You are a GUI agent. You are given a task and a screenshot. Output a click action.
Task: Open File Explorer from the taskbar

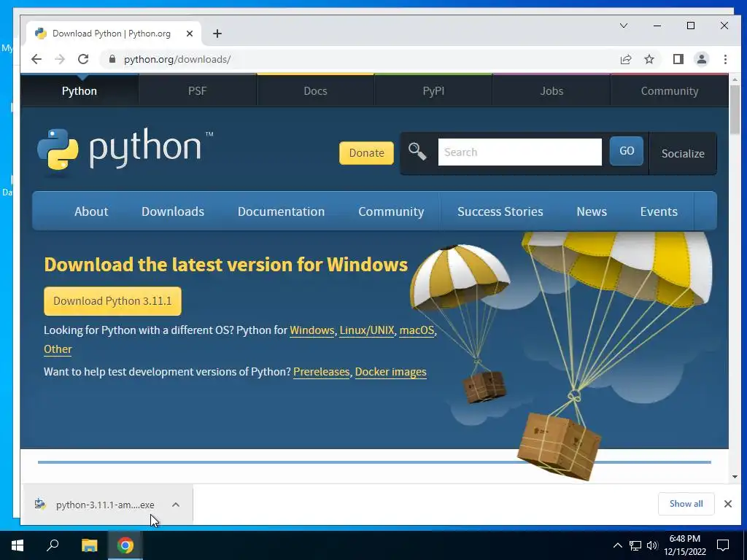click(89, 545)
